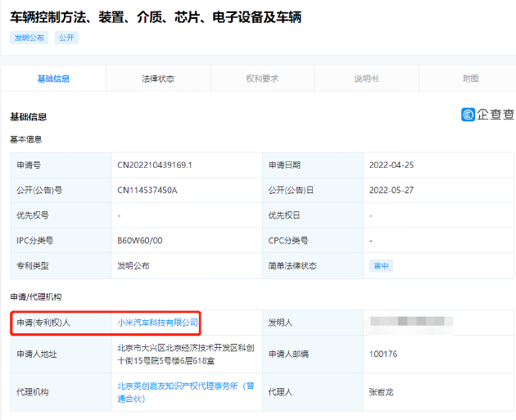Click the 基本信息 subsection heading
Screen dimensions: 516x420
click(x=26, y=139)
